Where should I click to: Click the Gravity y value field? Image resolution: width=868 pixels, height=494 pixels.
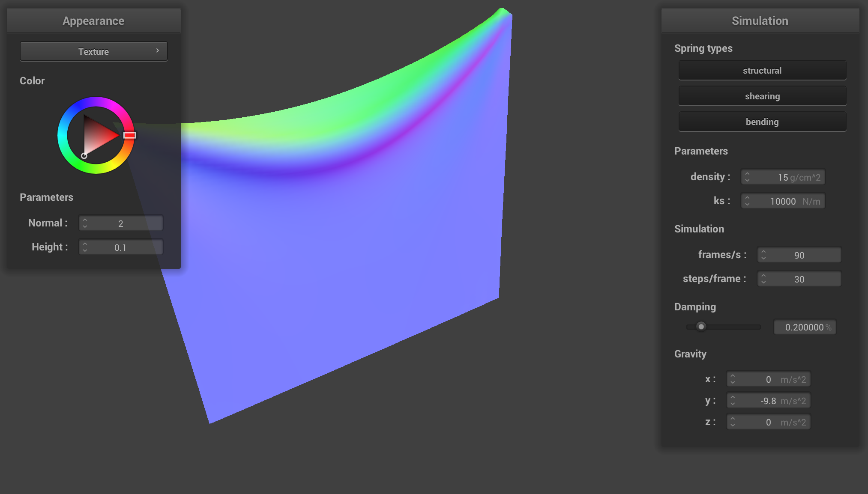(768, 400)
